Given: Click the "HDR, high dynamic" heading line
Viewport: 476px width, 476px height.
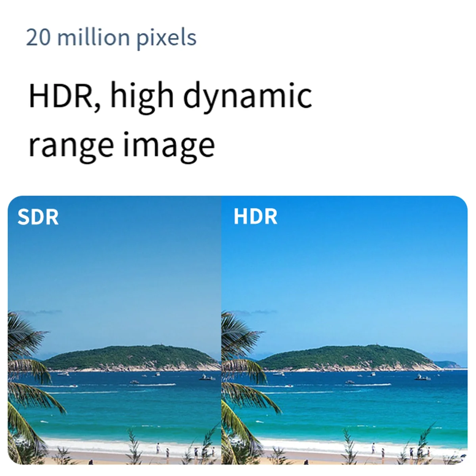Looking at the screenshot, I should tap(170, 96).
